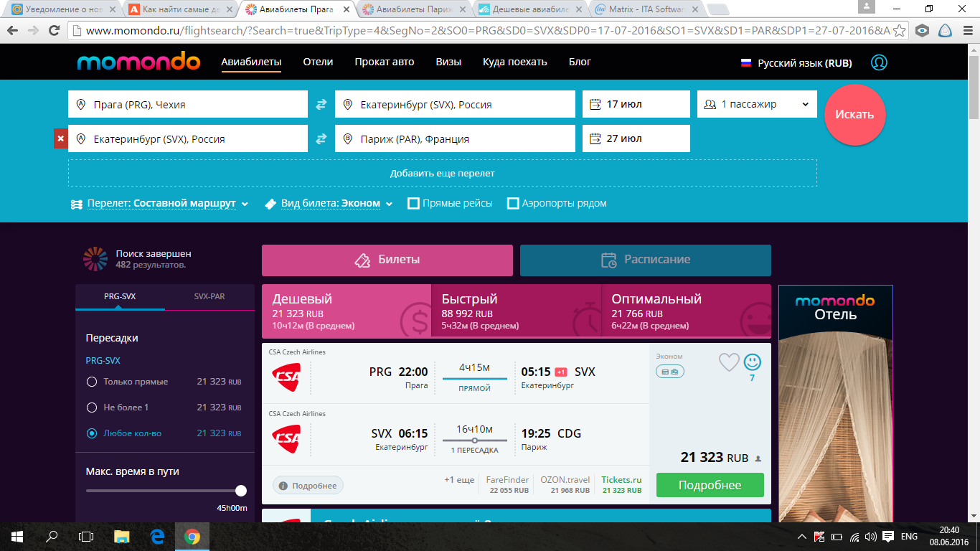
Task: Open OZON.travel 21 968 RUB offer
Action: point(565,484)
